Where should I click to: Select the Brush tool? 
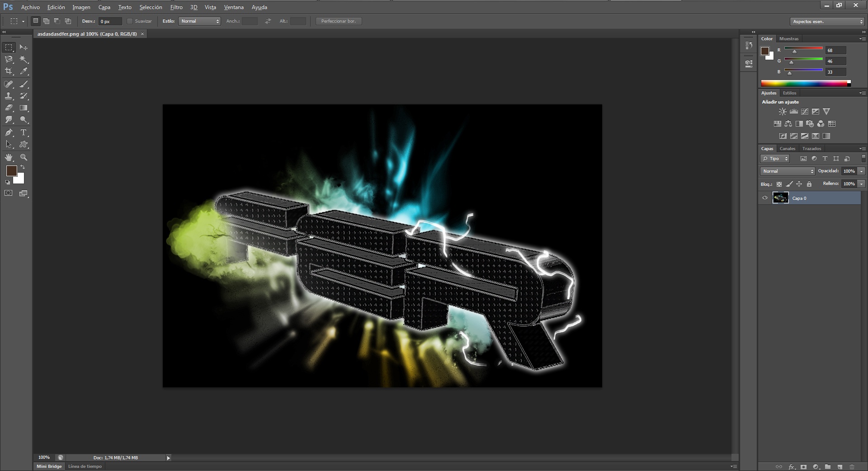(x=24, y=84)
